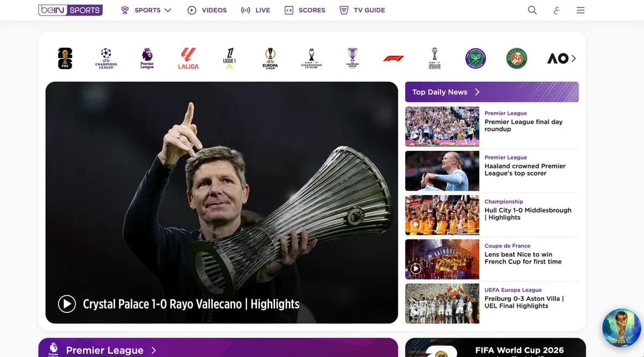Expand the Sports menu dropdown
The height and width of the screenshot is (357, 644).
[147, 10]
